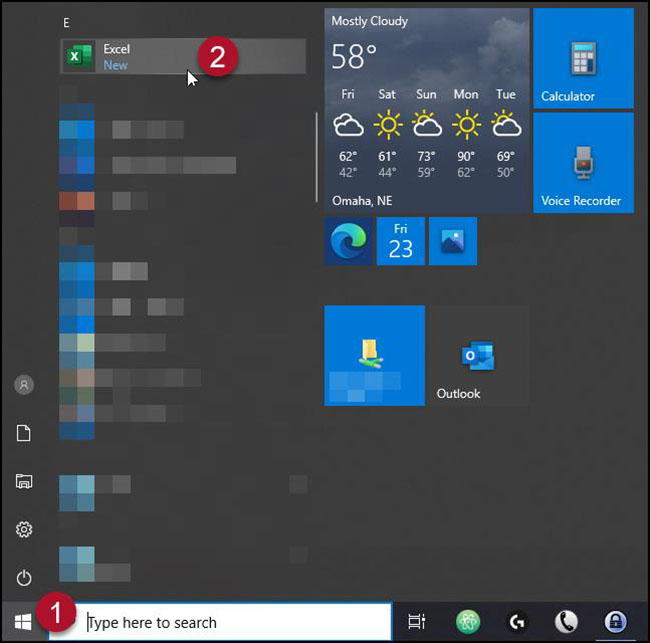Open Task View on the taskbar
This screenshot has width=650, height=643.
tap(417, 621)
